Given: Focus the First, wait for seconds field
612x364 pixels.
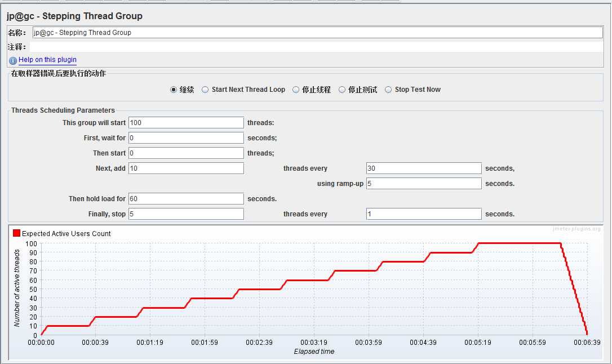Looking at the screenshot, I should click(186, 137).
